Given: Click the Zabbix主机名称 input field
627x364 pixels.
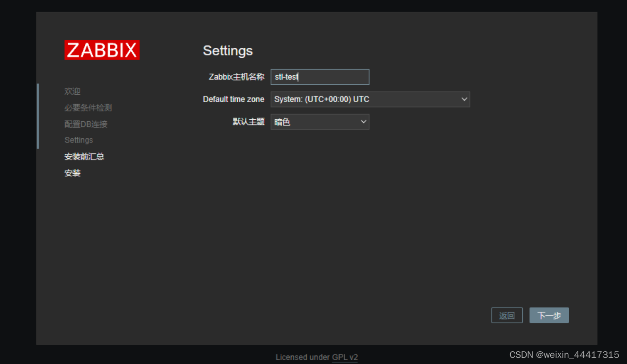Looking at the screenshot, I should click(320, 77).
